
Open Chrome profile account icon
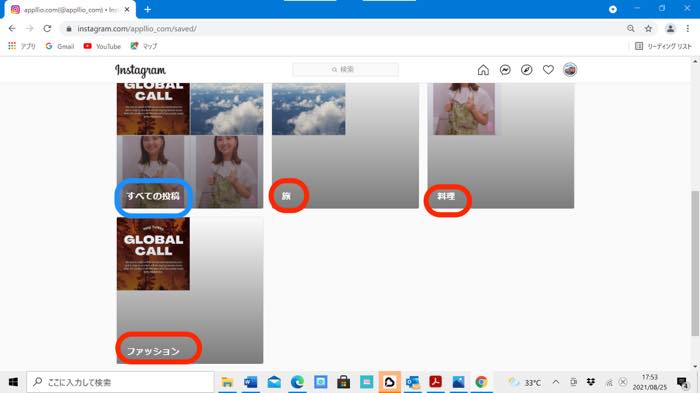670,29
